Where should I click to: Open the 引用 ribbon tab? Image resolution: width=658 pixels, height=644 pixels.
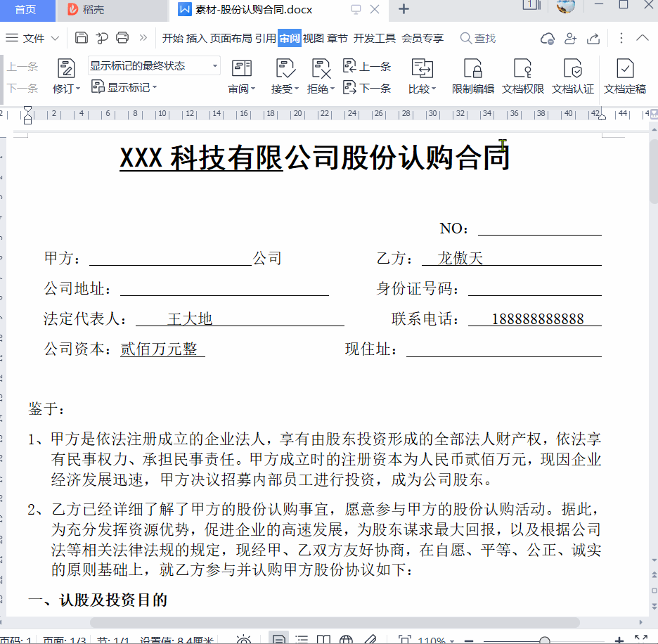(x=265, y=38)
